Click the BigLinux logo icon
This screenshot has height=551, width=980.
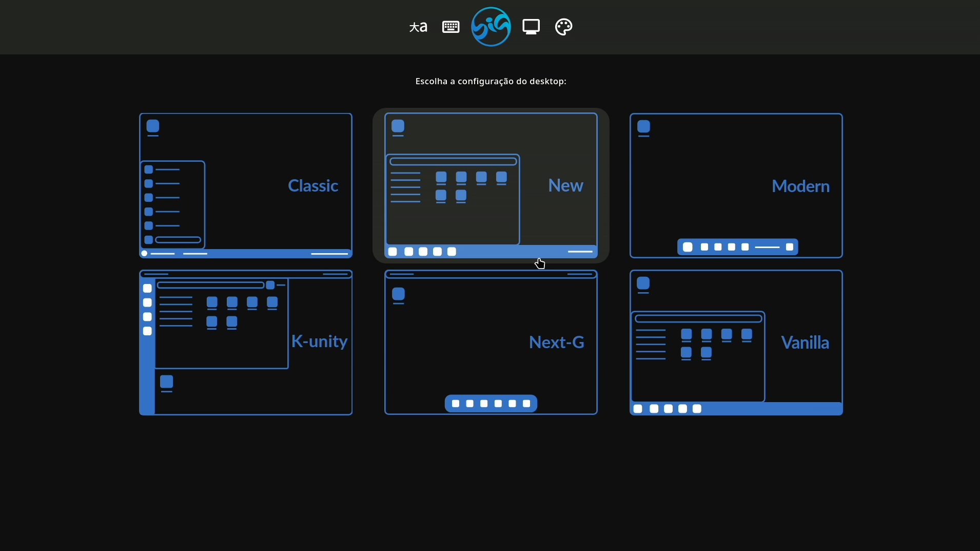click(x=491, y=27)
